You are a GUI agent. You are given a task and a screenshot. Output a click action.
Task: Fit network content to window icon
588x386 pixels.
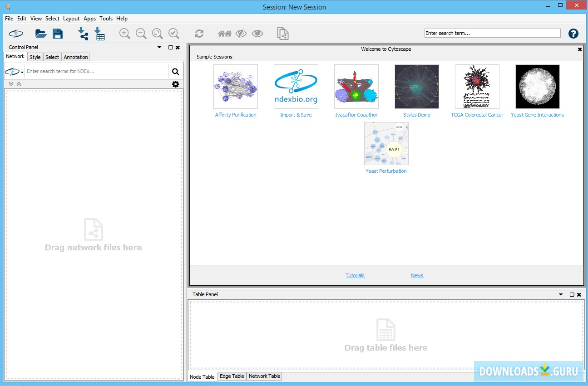point(158,34)
